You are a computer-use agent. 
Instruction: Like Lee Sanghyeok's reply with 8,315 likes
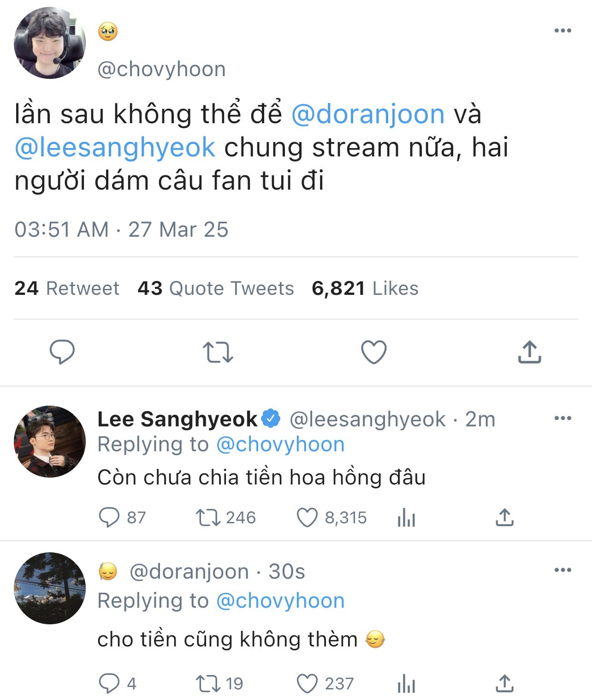(x=307, y=518)
